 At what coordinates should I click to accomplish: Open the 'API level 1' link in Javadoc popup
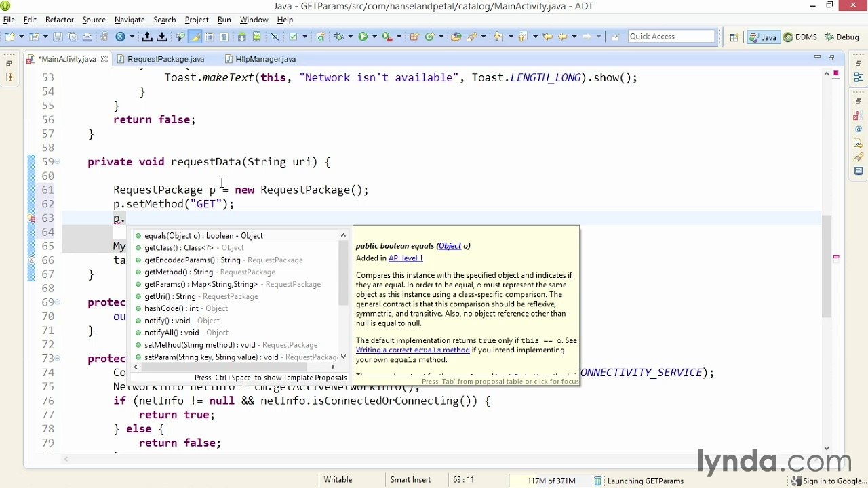pyautogui.click(x=406, y=258)
